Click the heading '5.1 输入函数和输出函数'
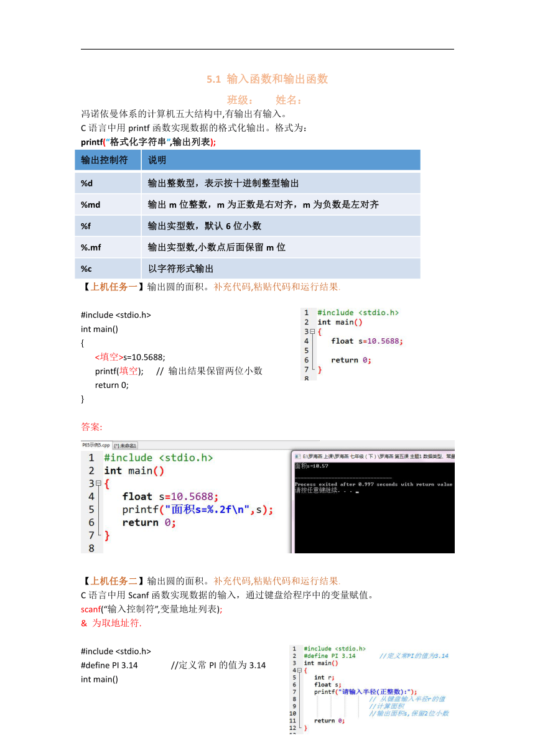This screenshot has height=756, width=535. tap(267, 79)
